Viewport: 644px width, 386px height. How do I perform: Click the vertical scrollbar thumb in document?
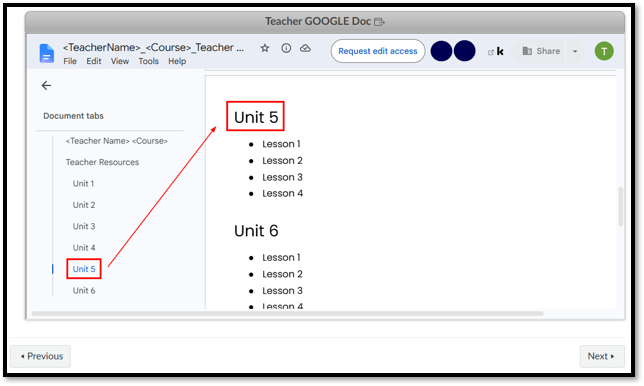(x=620, y=206)
